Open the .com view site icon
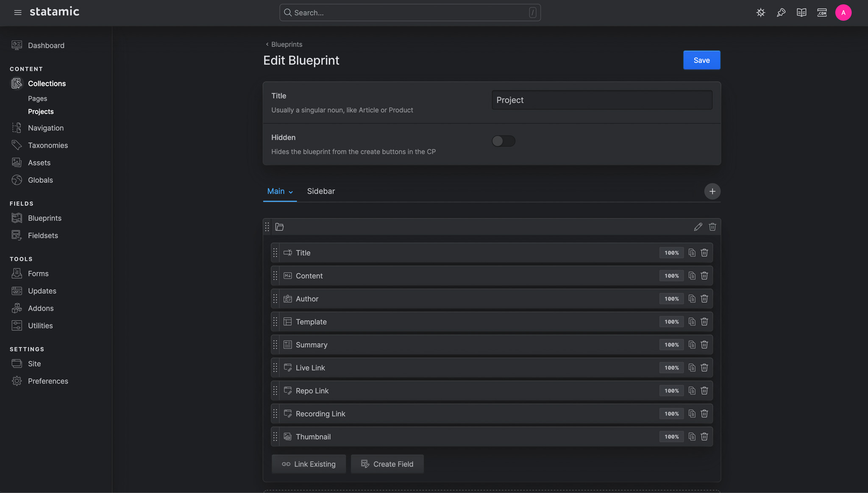 pos(822,13)
